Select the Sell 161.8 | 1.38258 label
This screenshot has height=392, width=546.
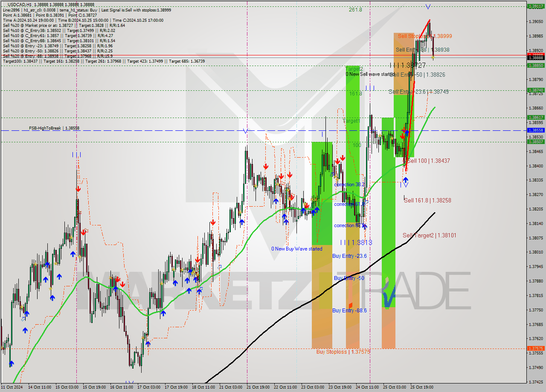point(427,200)
